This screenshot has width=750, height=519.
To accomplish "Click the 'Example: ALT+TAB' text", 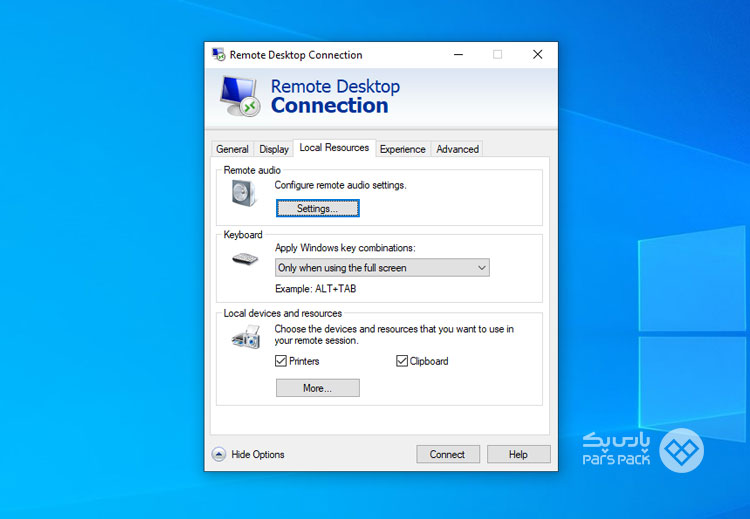I will point(316,289).
